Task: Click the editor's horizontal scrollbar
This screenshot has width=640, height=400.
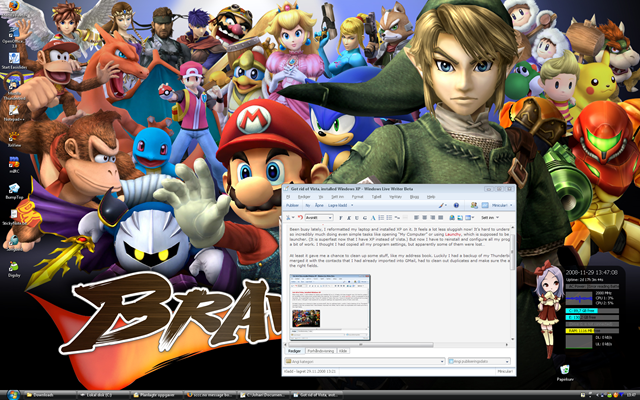Action: [360, 345]
